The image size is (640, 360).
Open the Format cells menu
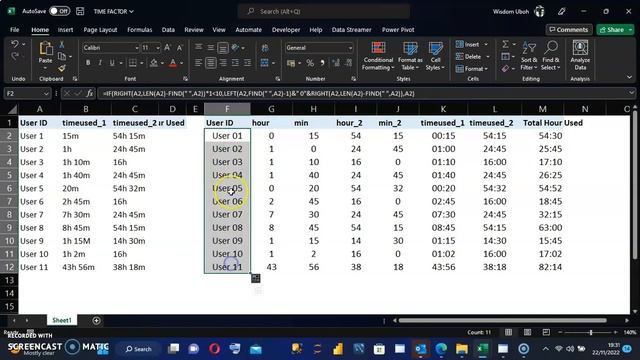point(472,69)
